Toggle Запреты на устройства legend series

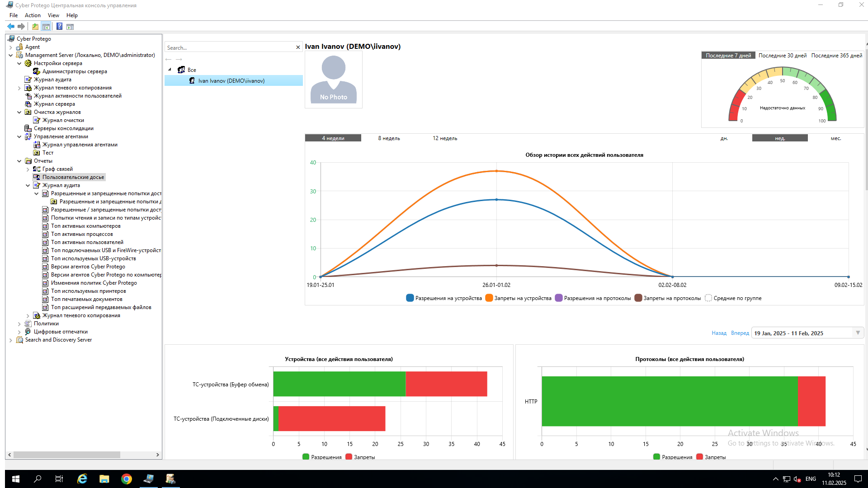coord(518,298)
